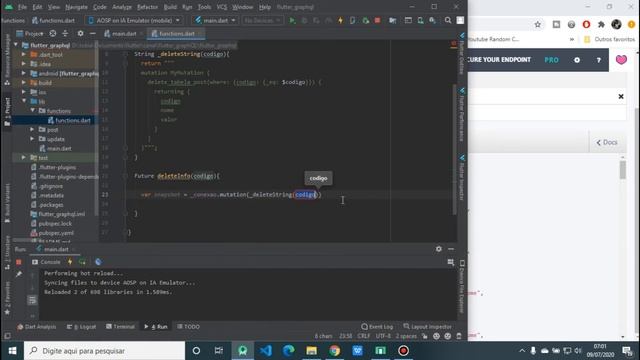Open Visual Studio Code from the taskbar

[x=266, y=351]
